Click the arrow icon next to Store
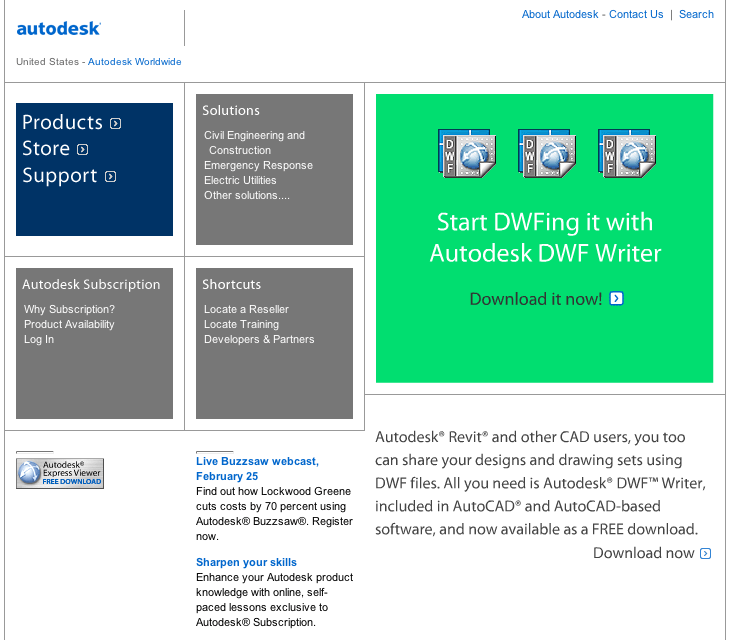The height and width of the screenshot is (640, 733). pos(82,150)
